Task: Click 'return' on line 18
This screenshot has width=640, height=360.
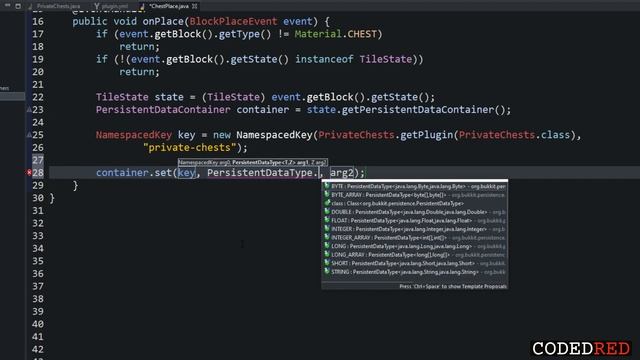Action: pos(137,47)
